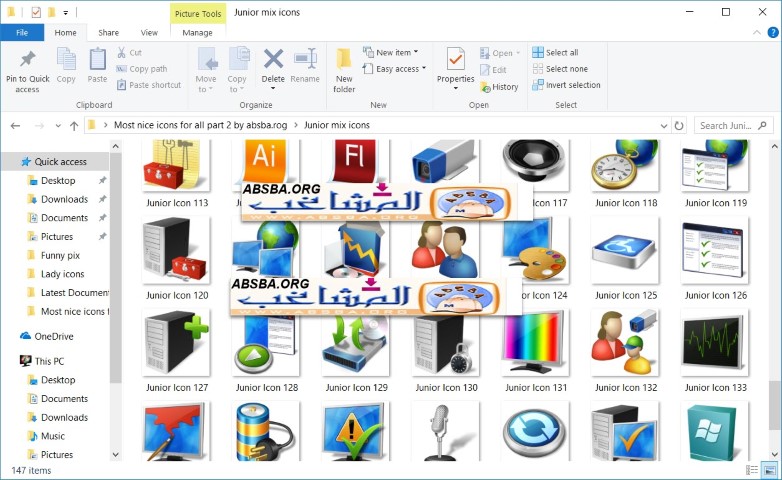Open the Move to dropdown

click(205, 70)
